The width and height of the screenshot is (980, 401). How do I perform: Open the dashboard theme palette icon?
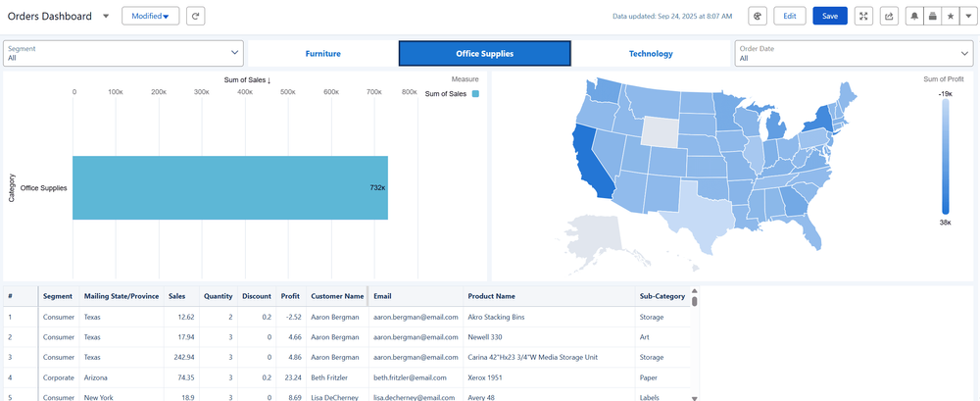coord(758,16)
